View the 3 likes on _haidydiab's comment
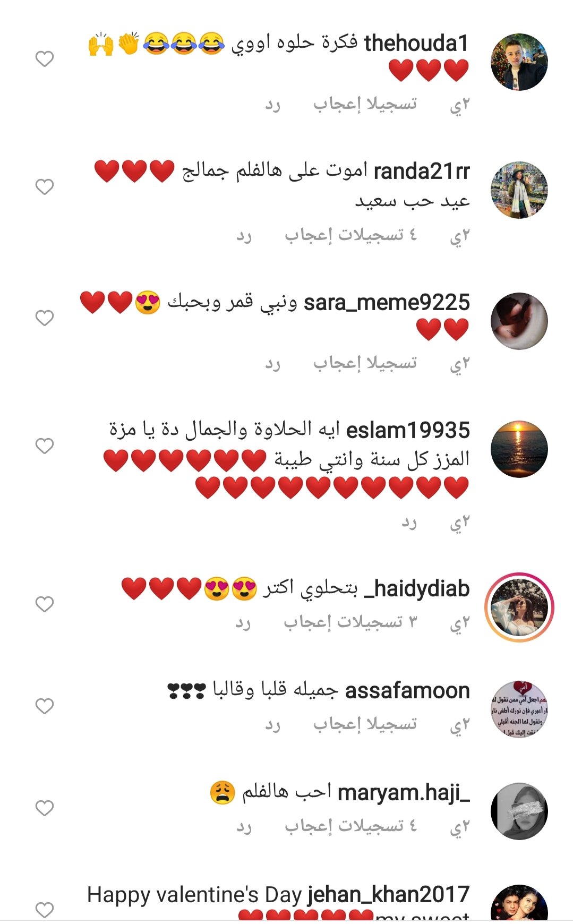Screen dimensions: 573x924 350,622
